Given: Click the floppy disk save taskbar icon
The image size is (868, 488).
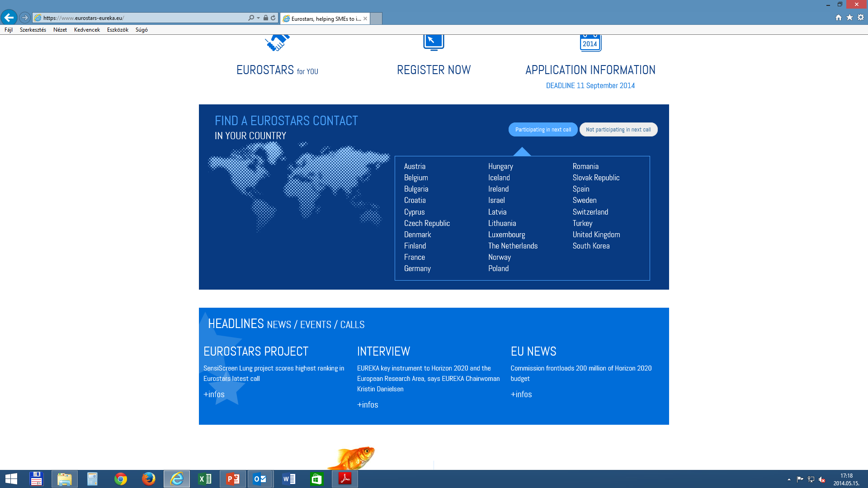Looking at the screenshot, I should coord(36,479).
